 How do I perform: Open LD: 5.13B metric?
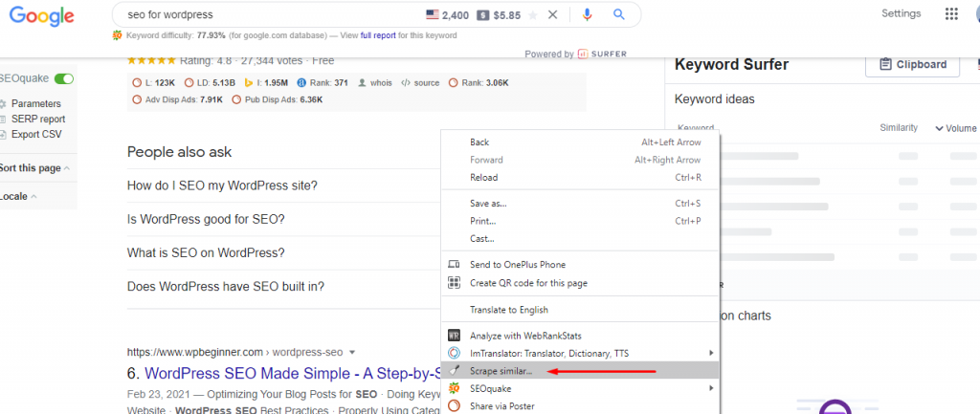click(208, 82)
